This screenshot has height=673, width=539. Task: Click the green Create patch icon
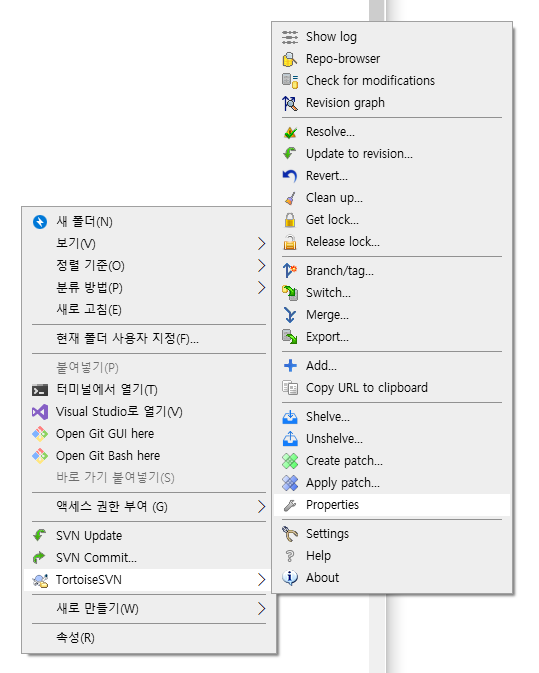(290, 461)
